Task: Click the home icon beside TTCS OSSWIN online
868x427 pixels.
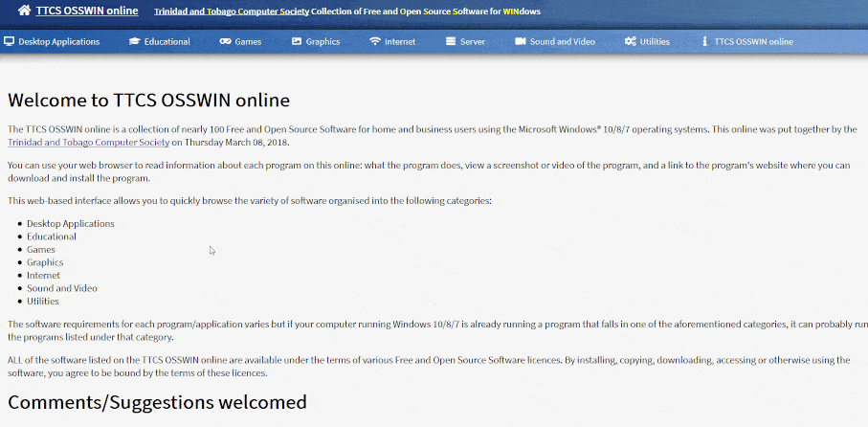Action: pos(24,10)
